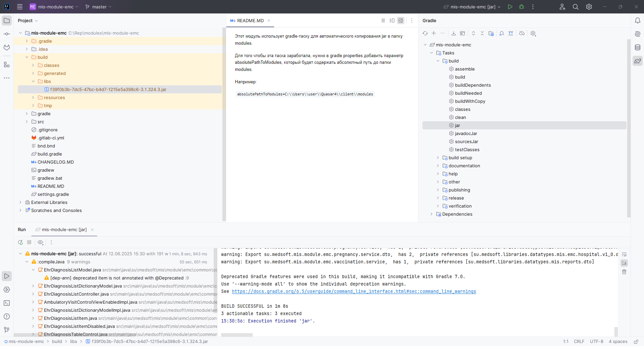Switch to the README.MD editor tab
The width and height of the screenshot is (644, 346).
250,20
